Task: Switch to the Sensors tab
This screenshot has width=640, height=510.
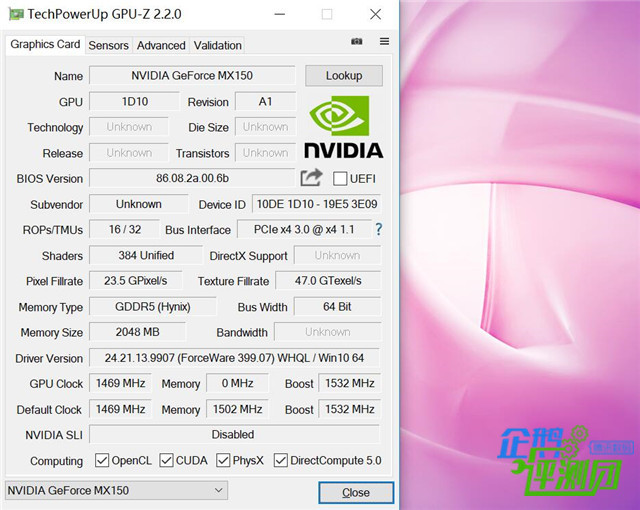Action: pyautogui.click(x=109, y=45)
